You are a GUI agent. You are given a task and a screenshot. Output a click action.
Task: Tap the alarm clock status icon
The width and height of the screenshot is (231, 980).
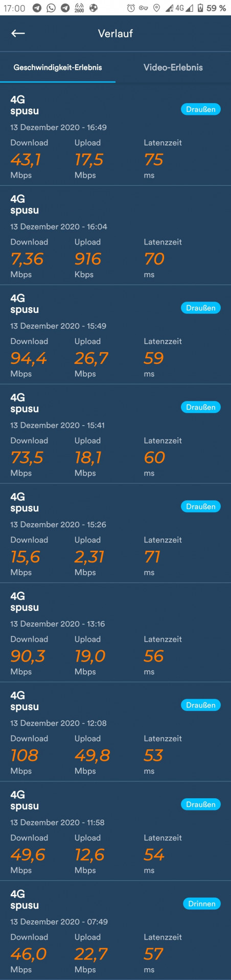(x=131, y=8)
